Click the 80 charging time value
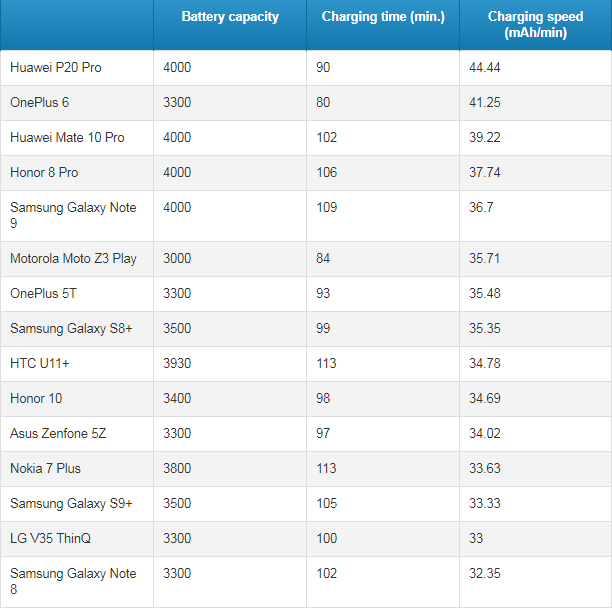Image resolution: width=612 pixels, height=608 pixels. [x=323, y=103]
